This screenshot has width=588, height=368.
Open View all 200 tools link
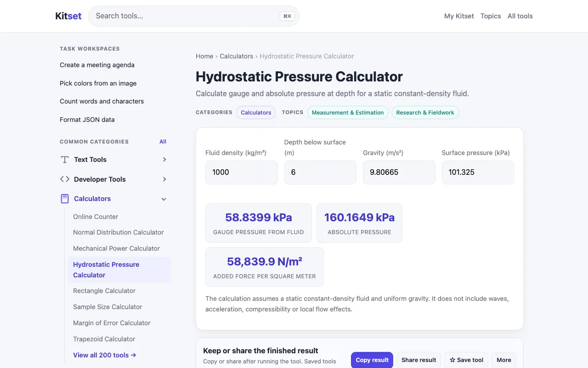tap(105, 355)
